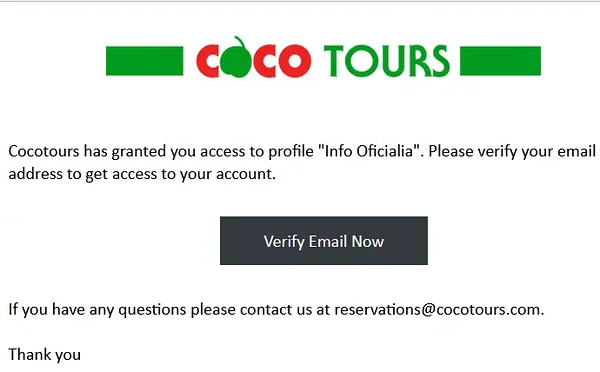
Task: Click the green bar right of TOURS
Action: (500, 61)
